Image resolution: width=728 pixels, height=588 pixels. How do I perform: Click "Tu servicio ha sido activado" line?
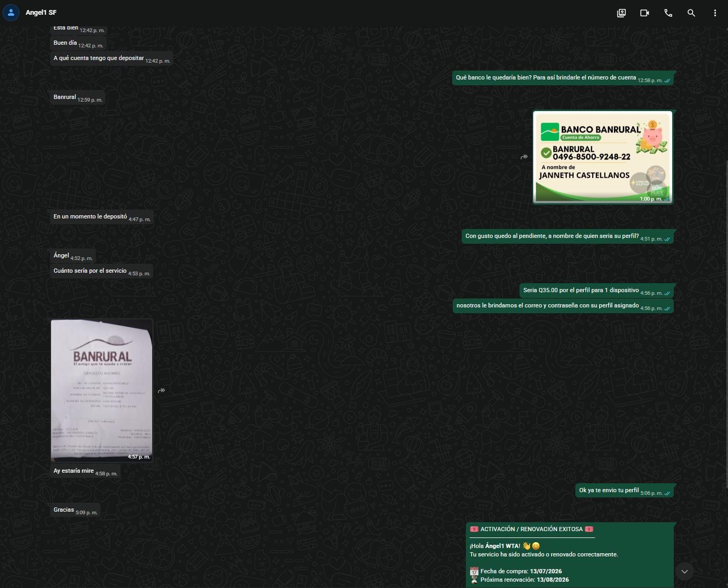click(x=544, y=554)
